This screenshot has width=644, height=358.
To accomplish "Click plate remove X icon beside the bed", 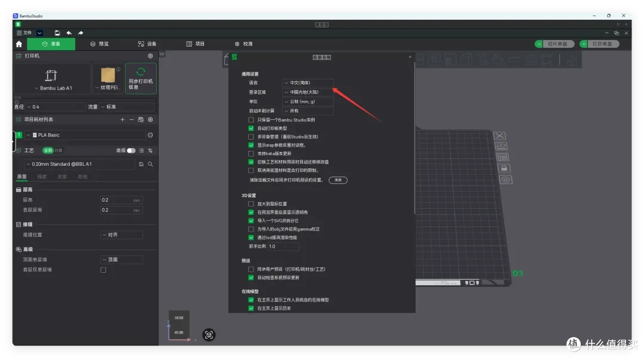I will pos(500,135).
